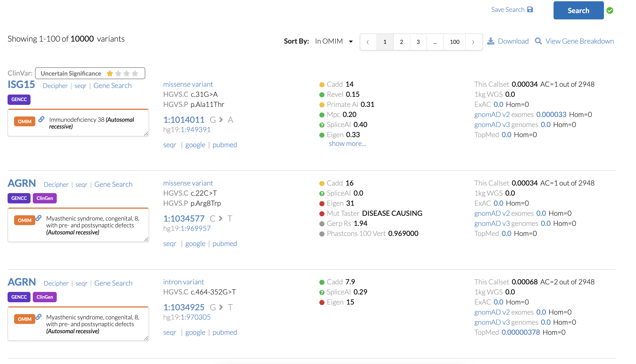
Task: Select page 2 in the pagination bar
Action: (x=401, y=42)
